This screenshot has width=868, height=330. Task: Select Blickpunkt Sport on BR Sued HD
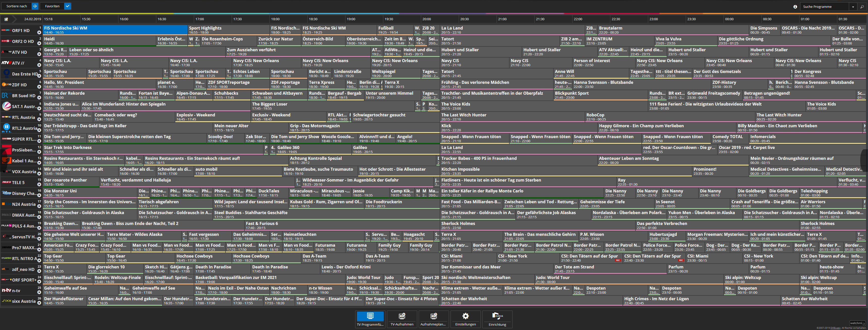pyautogui.click(x=601, y=95)
